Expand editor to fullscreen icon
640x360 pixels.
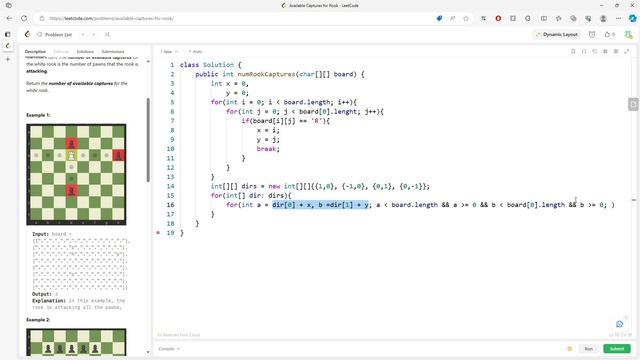627,51
